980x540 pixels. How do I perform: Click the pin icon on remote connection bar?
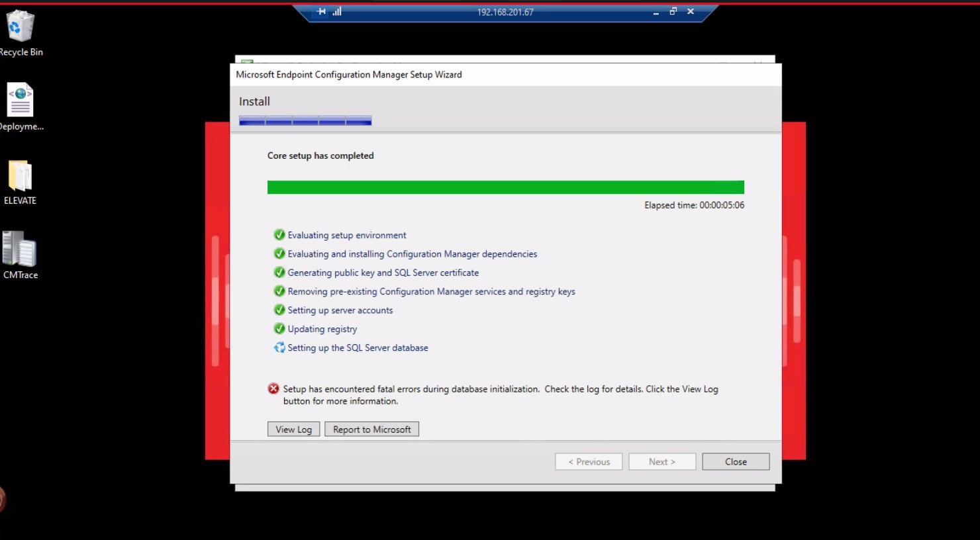point(321,11)
